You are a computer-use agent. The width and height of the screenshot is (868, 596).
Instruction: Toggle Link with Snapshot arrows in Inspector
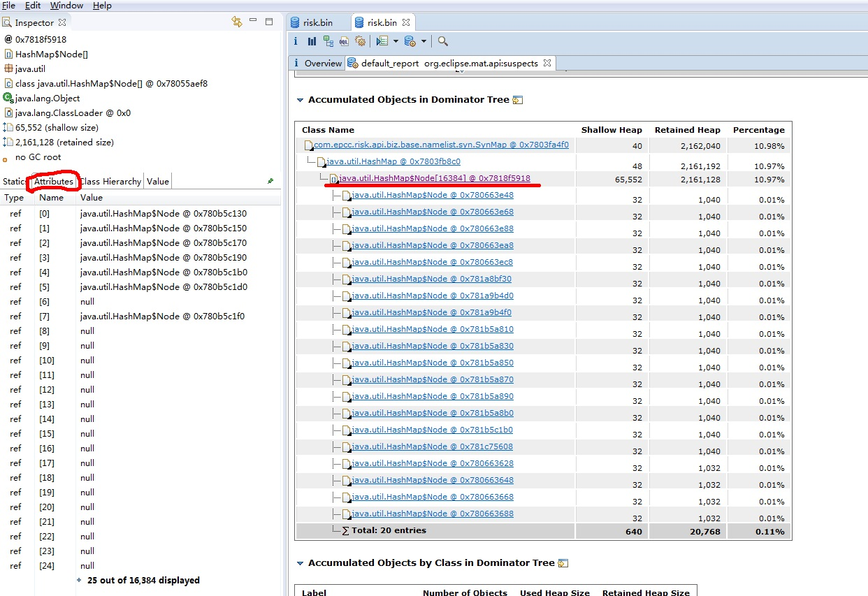pyautogui.click(x=237, y=22)
